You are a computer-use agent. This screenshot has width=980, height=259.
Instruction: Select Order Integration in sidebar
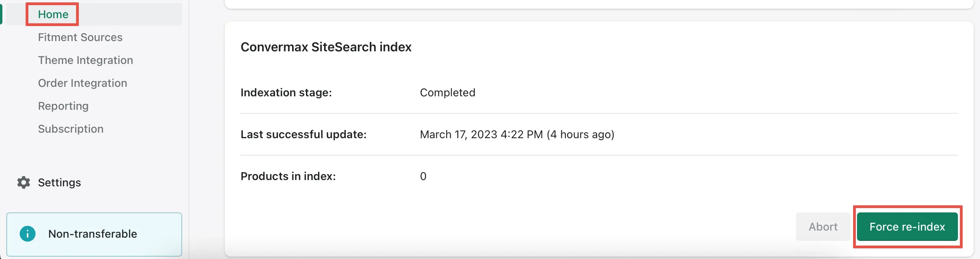pos(82,83)
